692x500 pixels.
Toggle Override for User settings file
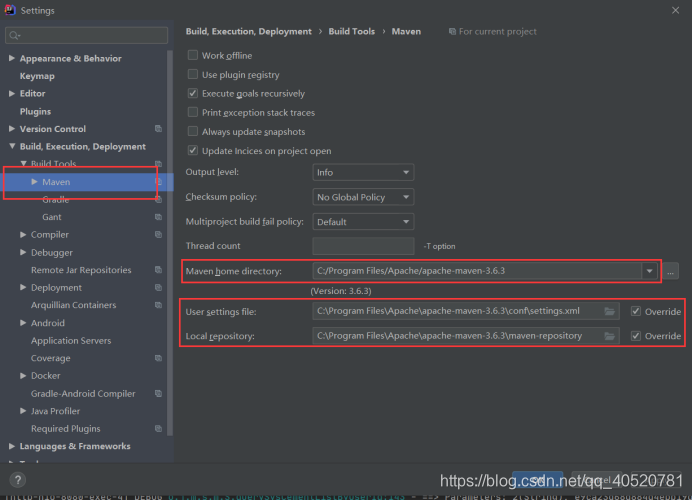[x=636, y=311]
